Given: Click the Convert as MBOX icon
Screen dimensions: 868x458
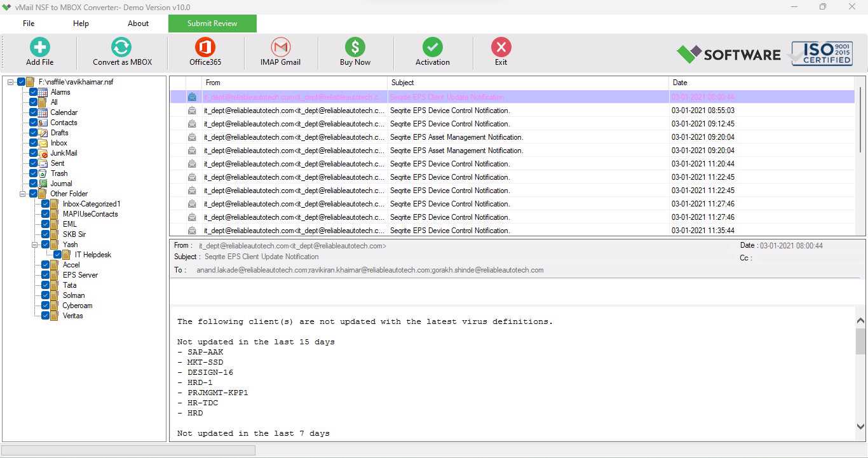Looking at the screenshot, I should pyautogui.click(x=121, y=47).
